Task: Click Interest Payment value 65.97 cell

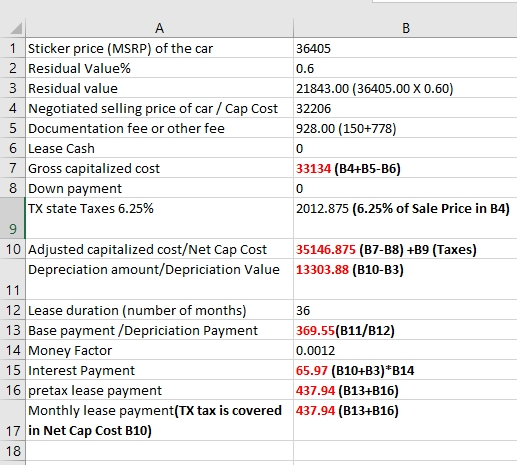Action: coord(405,370)
